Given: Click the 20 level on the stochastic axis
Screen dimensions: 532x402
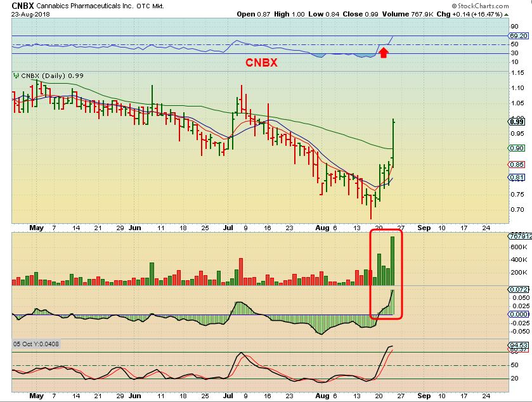Looking at the screenshot, I should [x=514, y=379].
